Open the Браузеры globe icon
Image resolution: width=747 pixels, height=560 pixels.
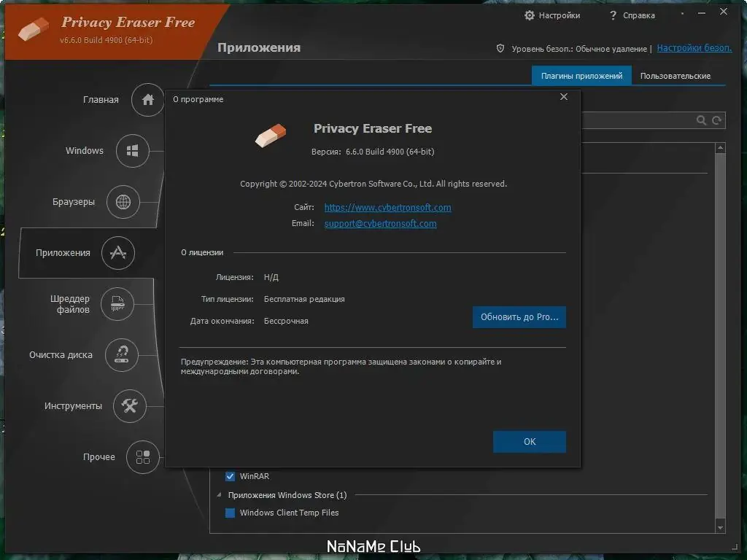click(124, 202)
